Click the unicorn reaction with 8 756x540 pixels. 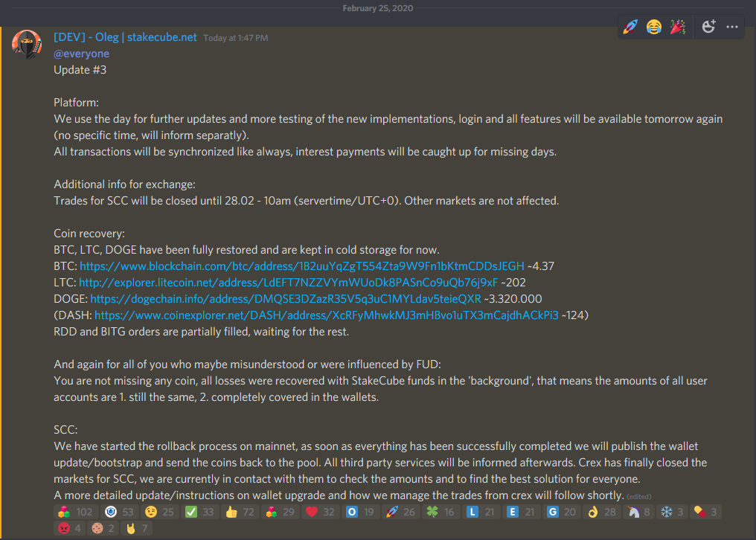click(x=638, y=512)
